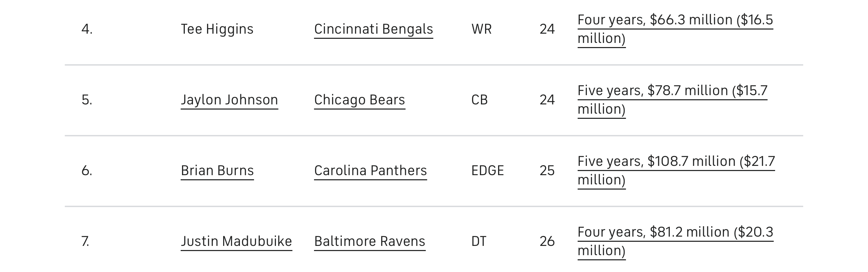Open the Justin Madubuike player link
The image size is (868, 272).
237,241
